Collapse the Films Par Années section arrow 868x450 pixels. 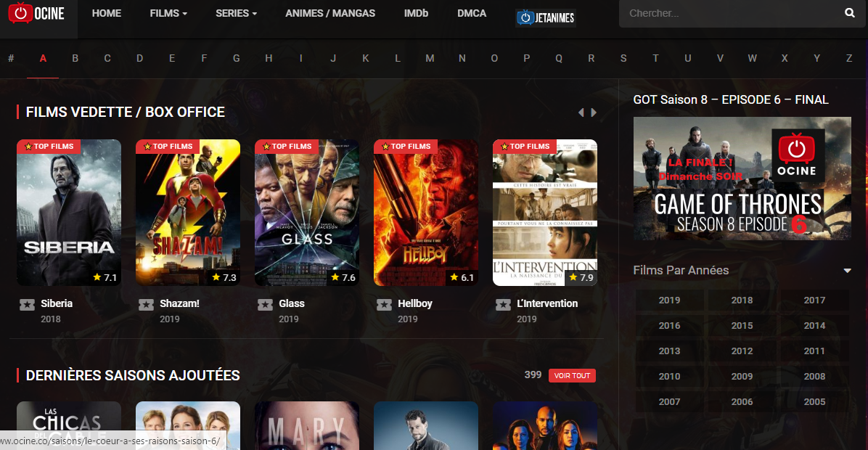tap(847, 271)
